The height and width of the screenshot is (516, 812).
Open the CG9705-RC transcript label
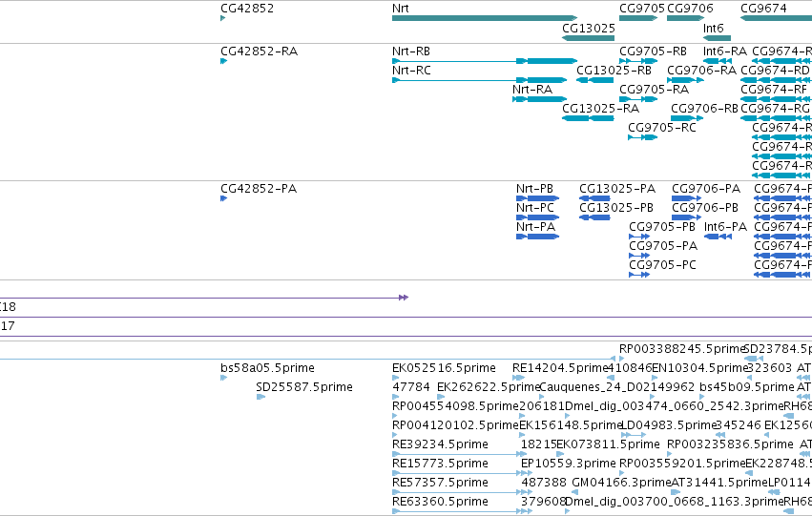[662, 128]
